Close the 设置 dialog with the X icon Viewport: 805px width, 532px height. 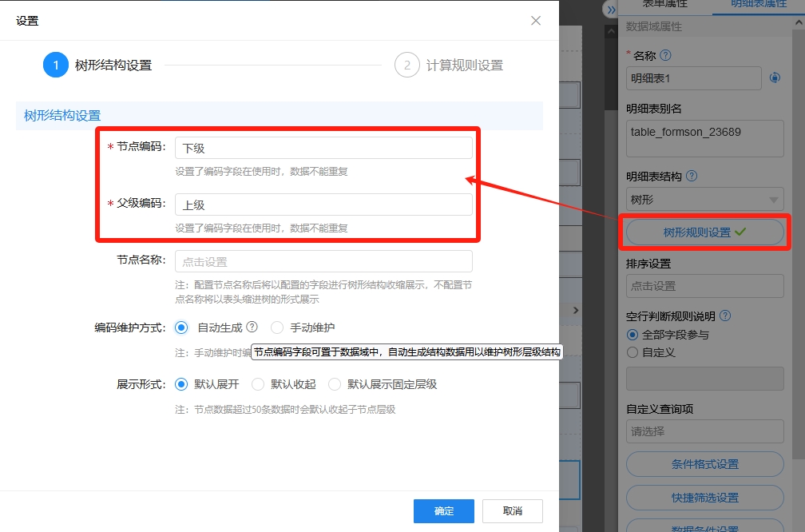[x=536, y=21]
